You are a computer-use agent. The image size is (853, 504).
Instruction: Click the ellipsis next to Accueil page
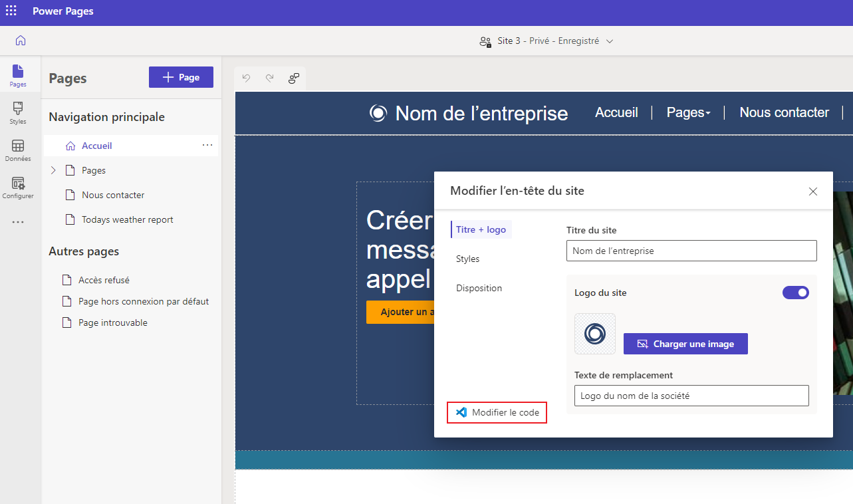[207, 146]
